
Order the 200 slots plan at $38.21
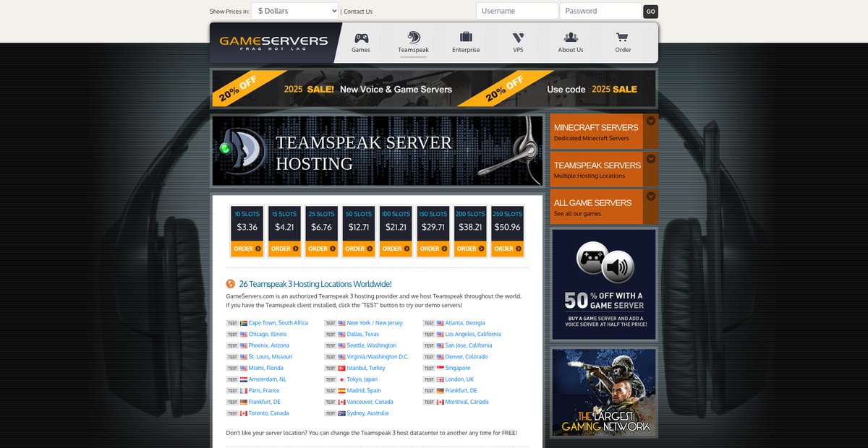point(470,249)
